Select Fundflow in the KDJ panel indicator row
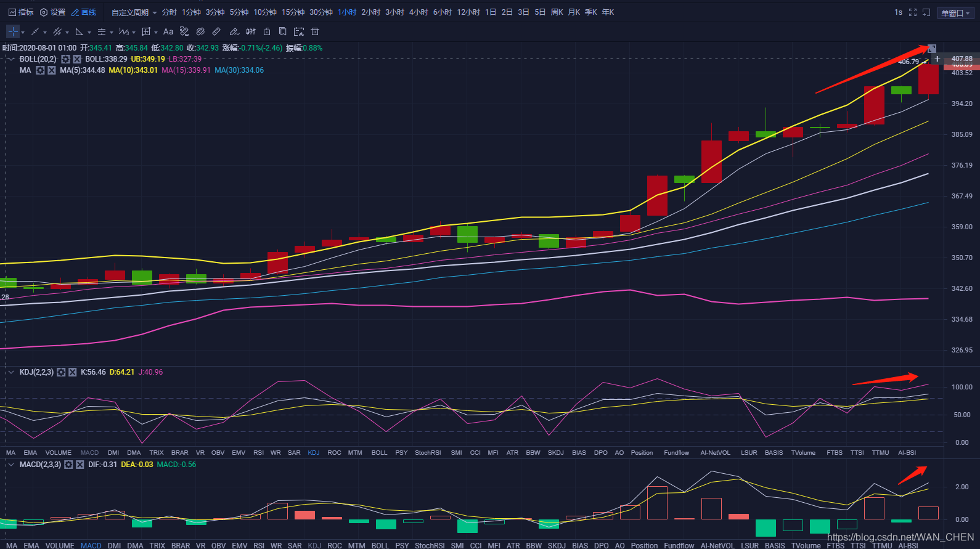 point(677,453)
